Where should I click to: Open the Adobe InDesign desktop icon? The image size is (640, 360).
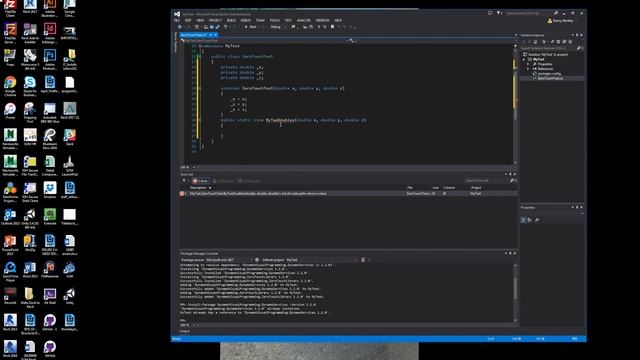pos(50,33)
